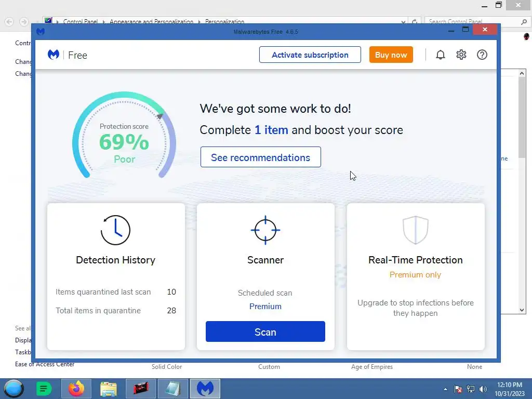
Task: Click the Premium scheduled scan link
Action: pyautogui.click(x=265, y=307)
